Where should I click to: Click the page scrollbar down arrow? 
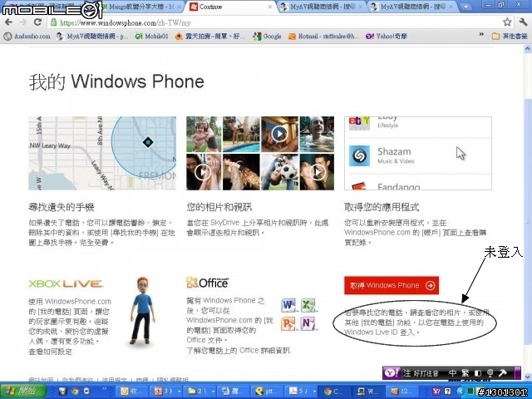[x=528, y=377]
